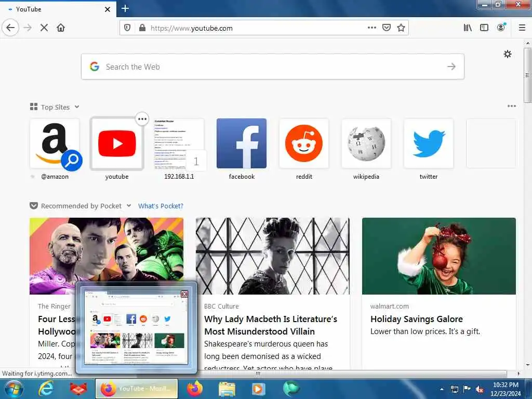Open youtube tile context menu dots
The height and width of the screenshot is (399, 532).
[x=142, y=119]
